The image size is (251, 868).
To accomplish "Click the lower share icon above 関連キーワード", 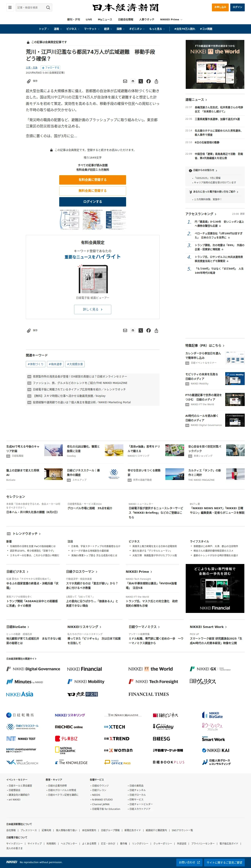I will click(x=156, y=331).
